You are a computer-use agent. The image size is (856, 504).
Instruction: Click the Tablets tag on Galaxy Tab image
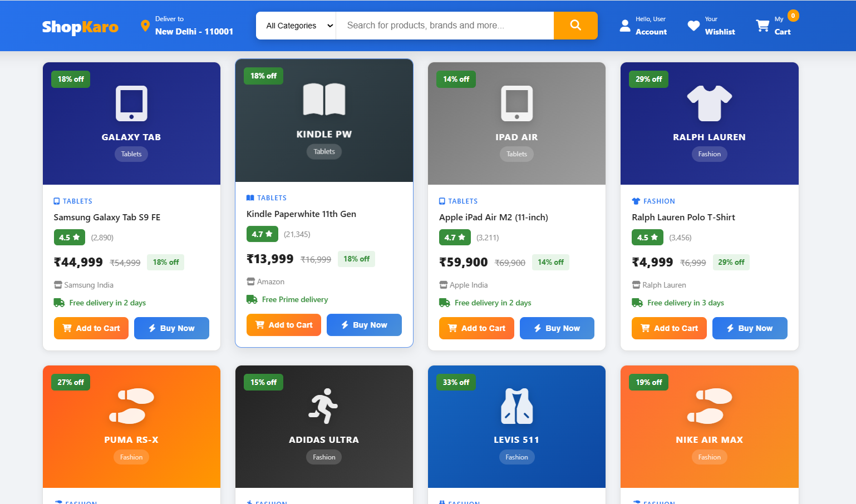pos(131,154)
